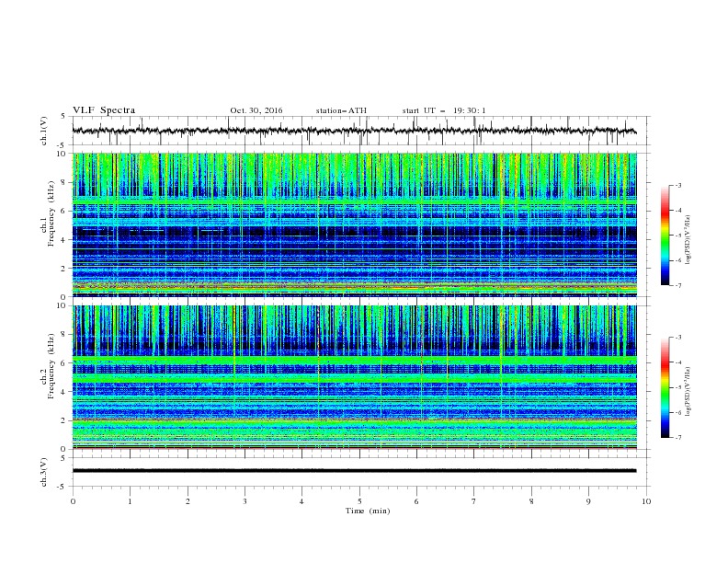Image resolution: width=728 pixels, height=563 pixels.
Task: Click the time axis tick label "5"
Action: coord(359,501)
